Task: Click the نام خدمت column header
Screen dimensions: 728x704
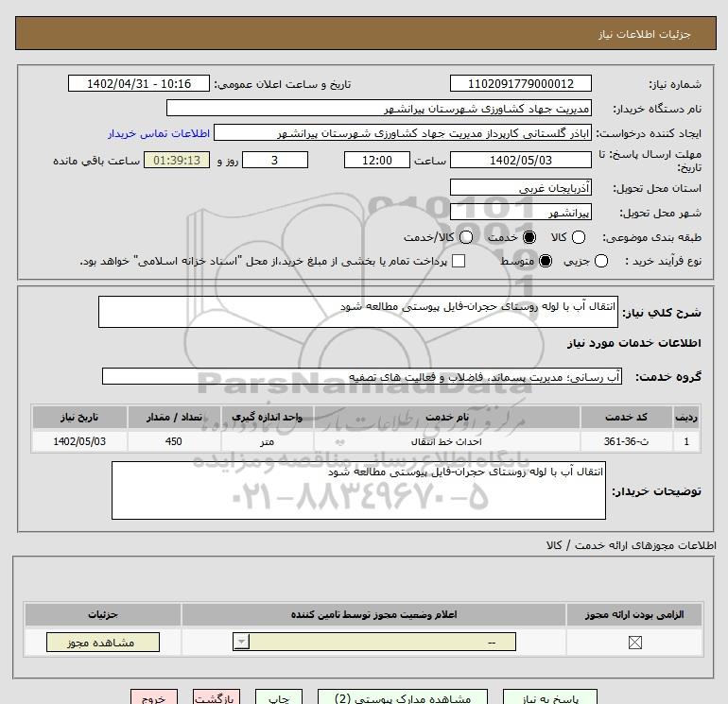Action: pyautogui.click(x=447, y=417)
